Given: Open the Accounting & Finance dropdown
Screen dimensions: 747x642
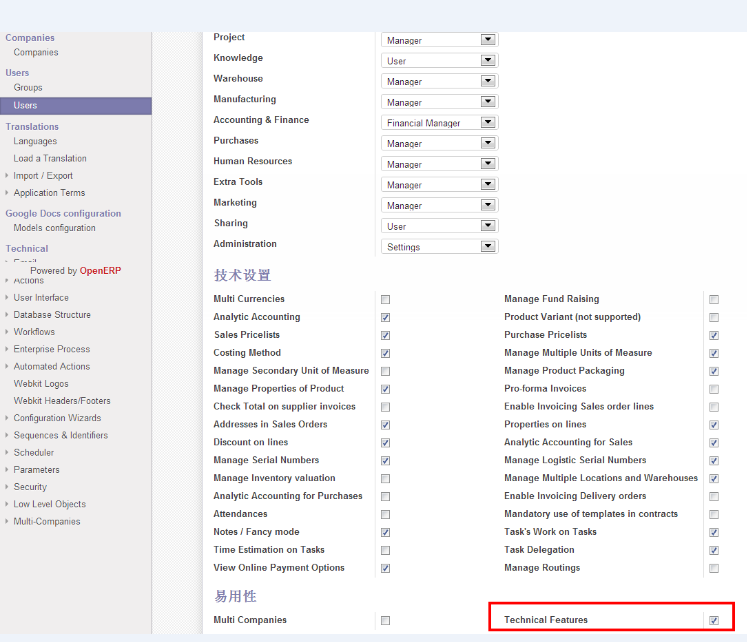Looking at the screenshot, I should click(x=439, y=123).
